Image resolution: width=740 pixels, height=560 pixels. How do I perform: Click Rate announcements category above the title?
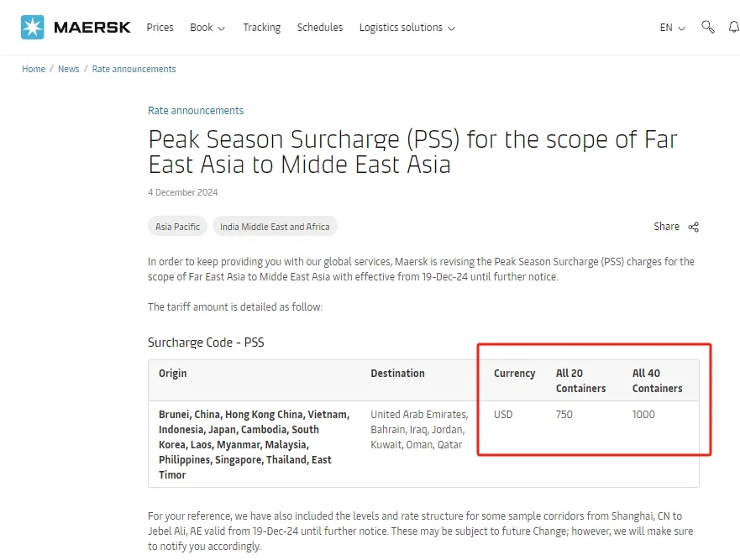pos(196,110)
